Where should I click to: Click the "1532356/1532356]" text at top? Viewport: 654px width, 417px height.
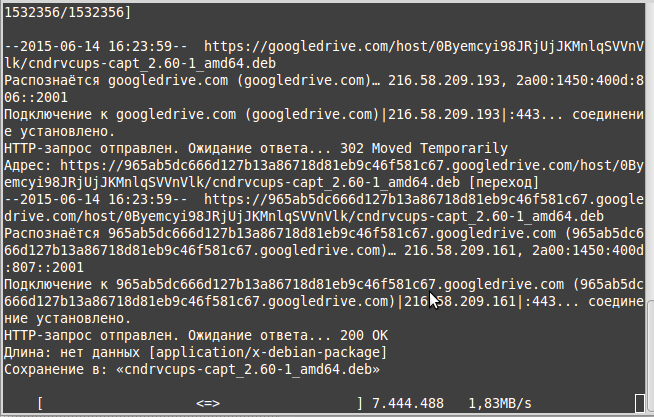(68, 13)
